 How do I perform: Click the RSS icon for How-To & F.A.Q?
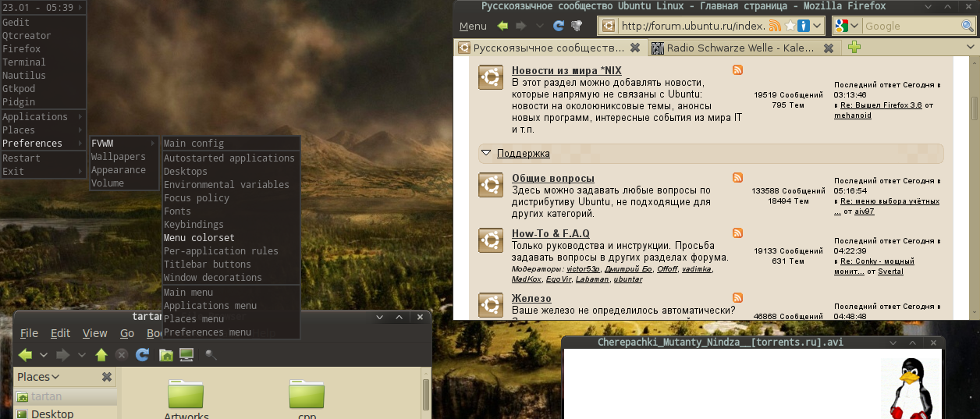(737, 233)
